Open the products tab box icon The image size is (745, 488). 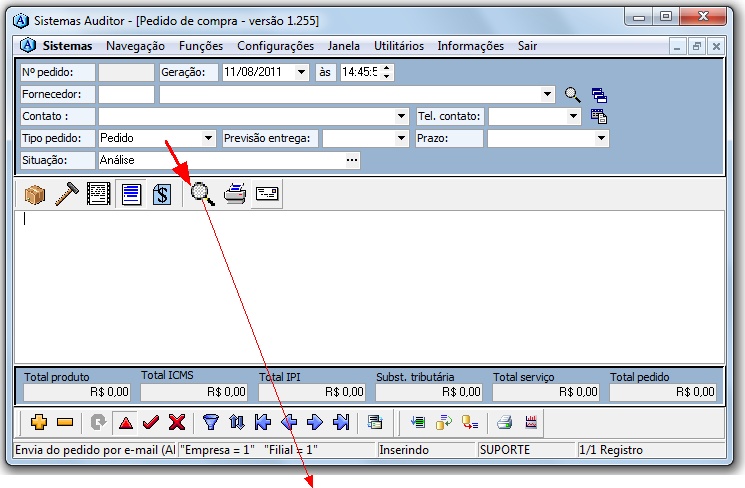(35, 194)
